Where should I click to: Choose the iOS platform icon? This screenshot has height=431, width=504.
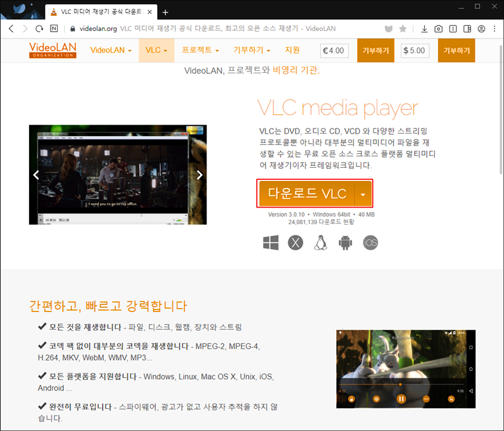click(x=370, y=242)
